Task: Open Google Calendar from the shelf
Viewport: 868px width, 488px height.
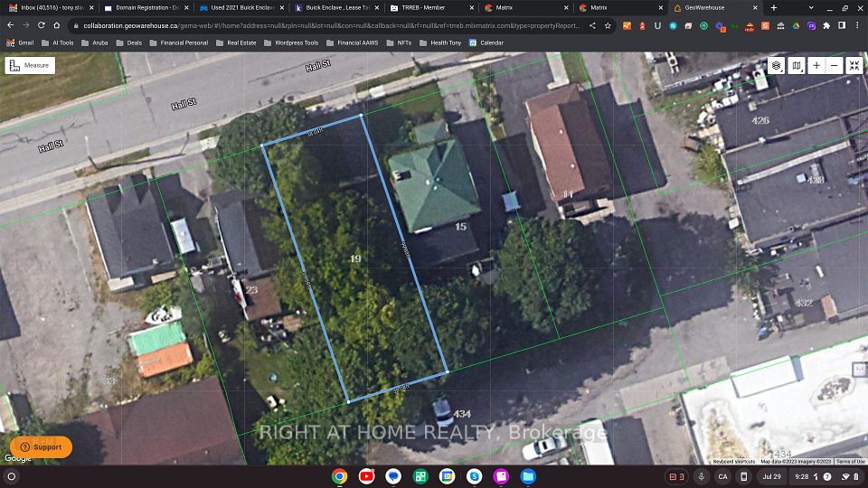Action: tap(448, 476)
